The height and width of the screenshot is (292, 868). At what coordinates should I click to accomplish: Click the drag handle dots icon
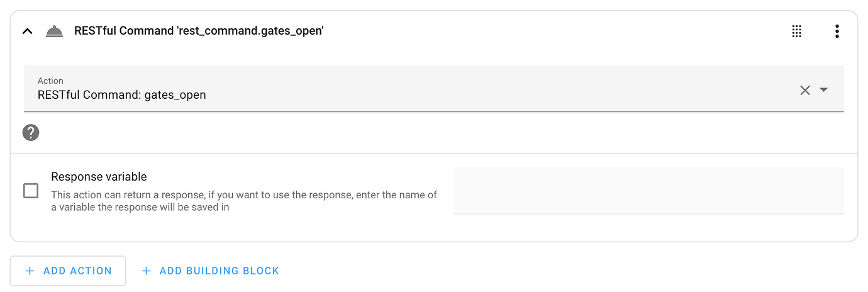click(x=796, y=31)
